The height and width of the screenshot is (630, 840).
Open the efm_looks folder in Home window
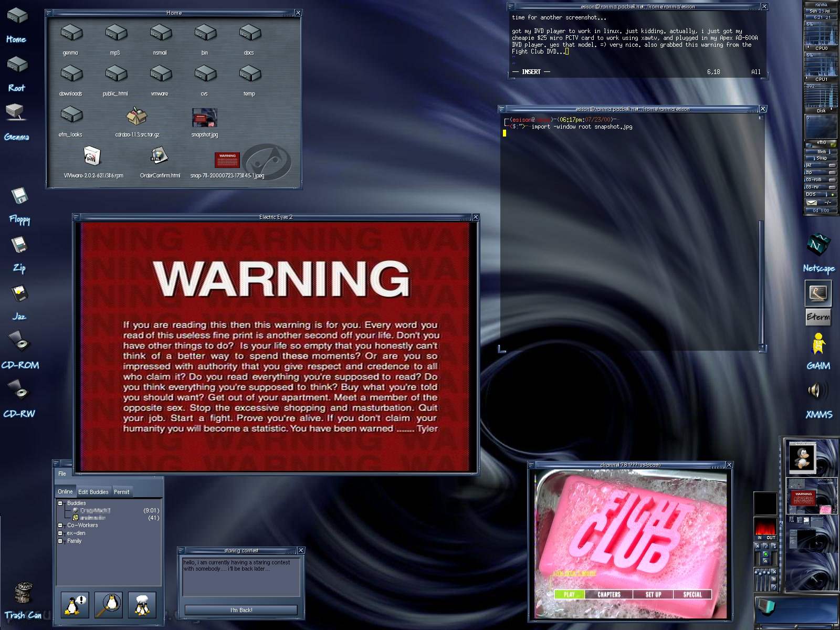(71, 114)
